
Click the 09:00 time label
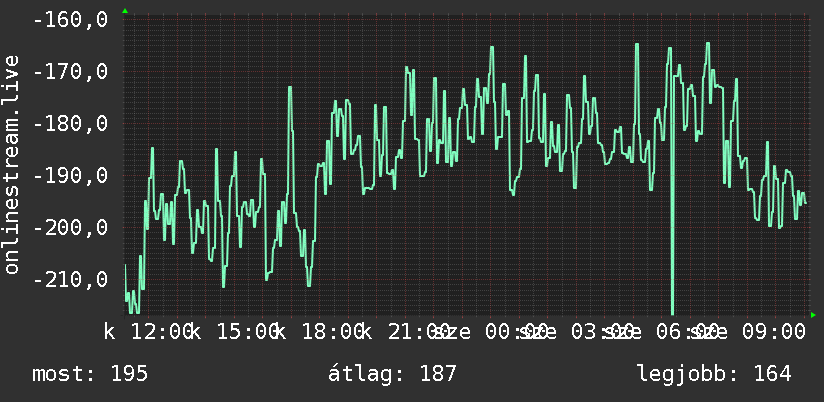pyautogui.click(x=773, y=332)
